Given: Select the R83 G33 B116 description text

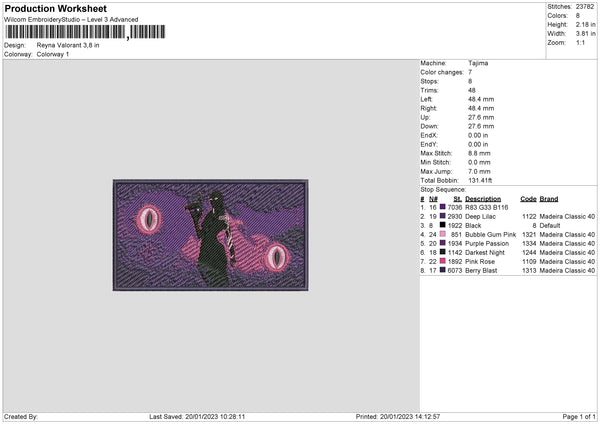Looking at the screenshot, I should click(486, 207).
